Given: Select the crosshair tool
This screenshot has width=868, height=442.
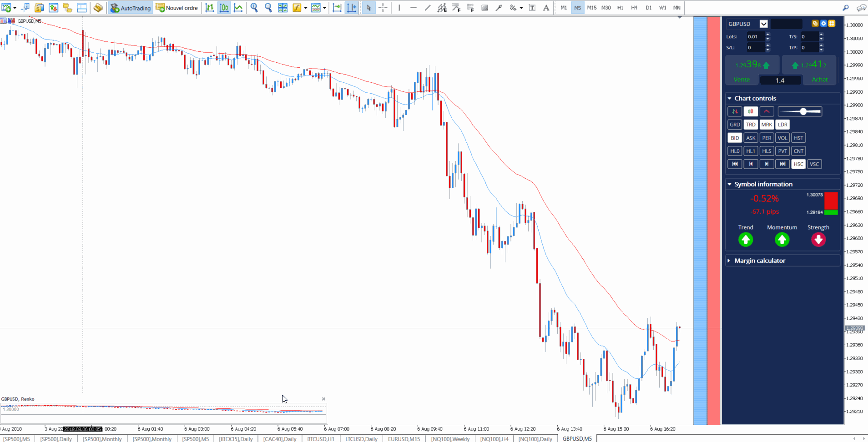Looking at the screenshot, I should coord(383,8).
